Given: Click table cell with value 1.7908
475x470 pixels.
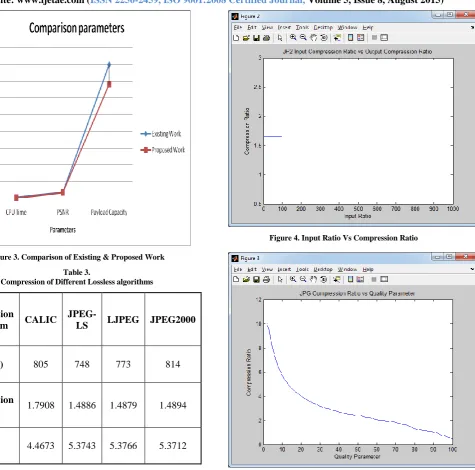Looking at the screenshot, I should tap(41, 405).
